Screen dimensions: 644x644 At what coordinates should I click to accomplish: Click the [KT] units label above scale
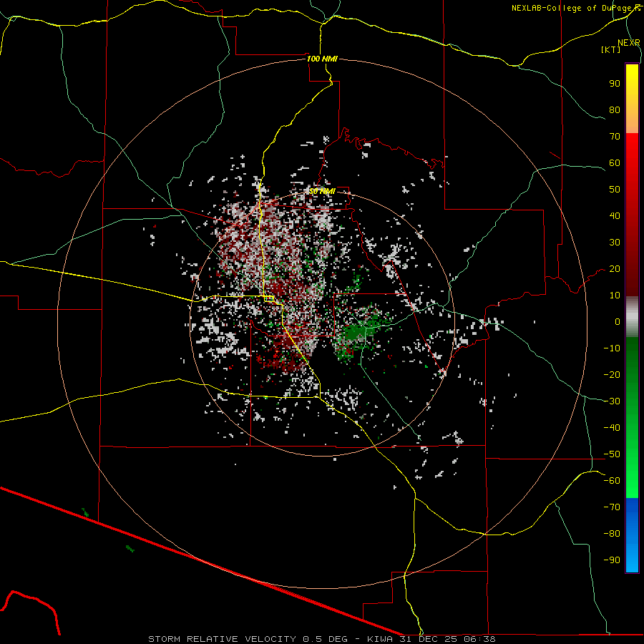610,49
